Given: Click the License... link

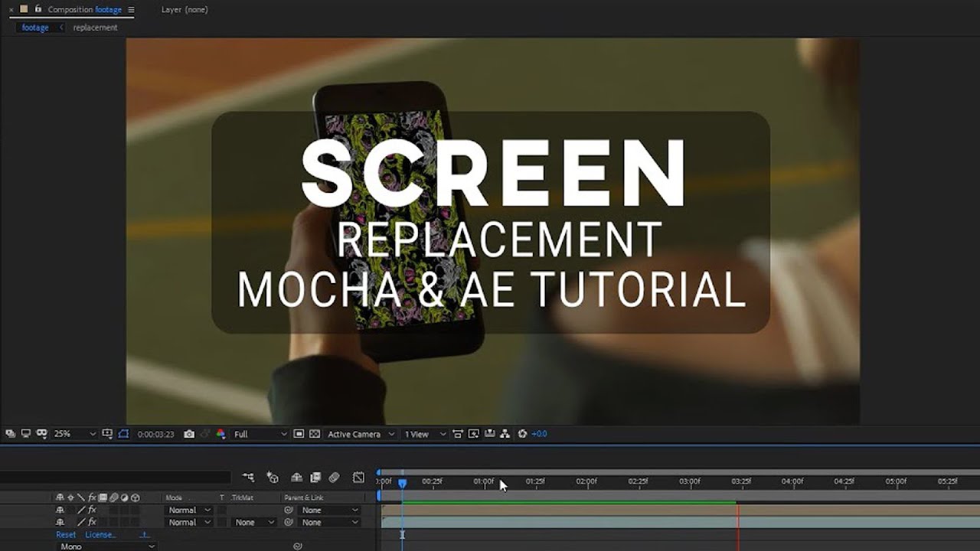Looking at the screenshot, I should pos(100,535).
